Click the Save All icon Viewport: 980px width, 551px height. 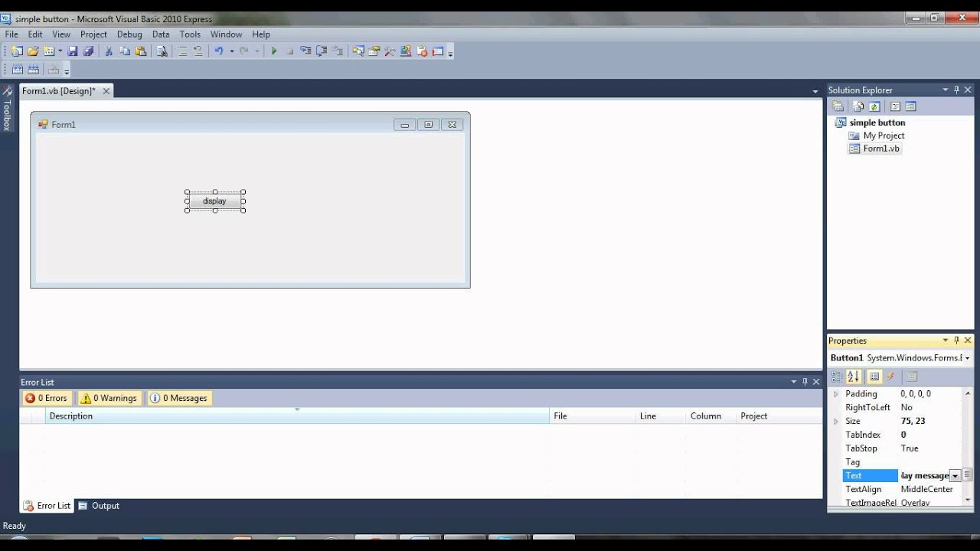click(x=88, y=51)
